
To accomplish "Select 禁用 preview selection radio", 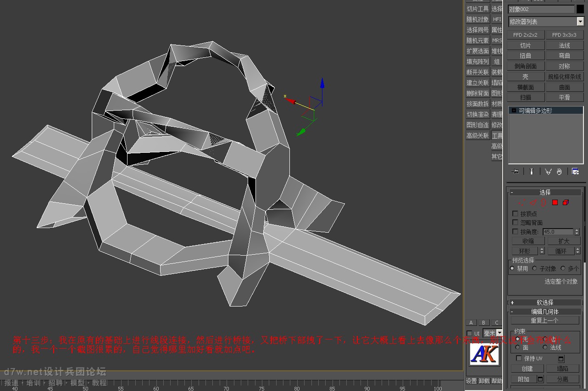I will [512, 268].
